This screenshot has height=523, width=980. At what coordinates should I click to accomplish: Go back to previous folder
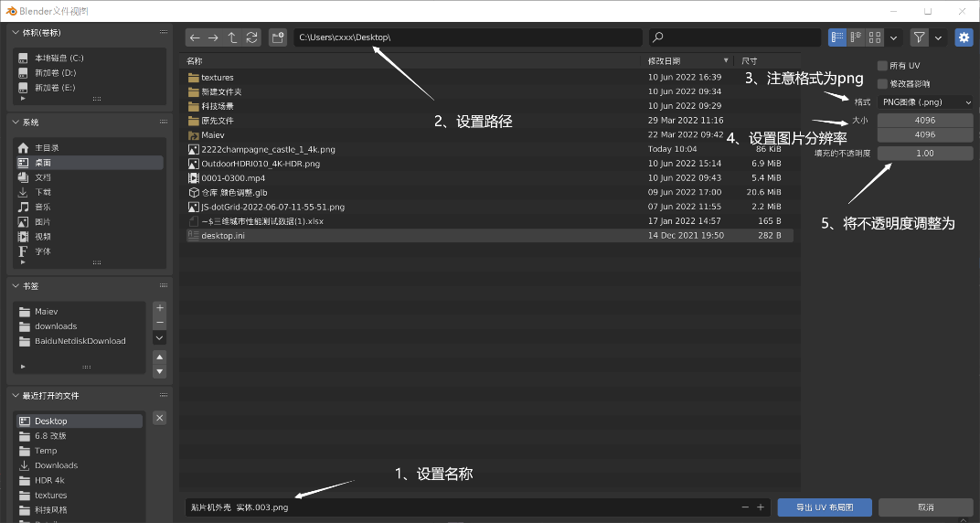tap(195, 38)
